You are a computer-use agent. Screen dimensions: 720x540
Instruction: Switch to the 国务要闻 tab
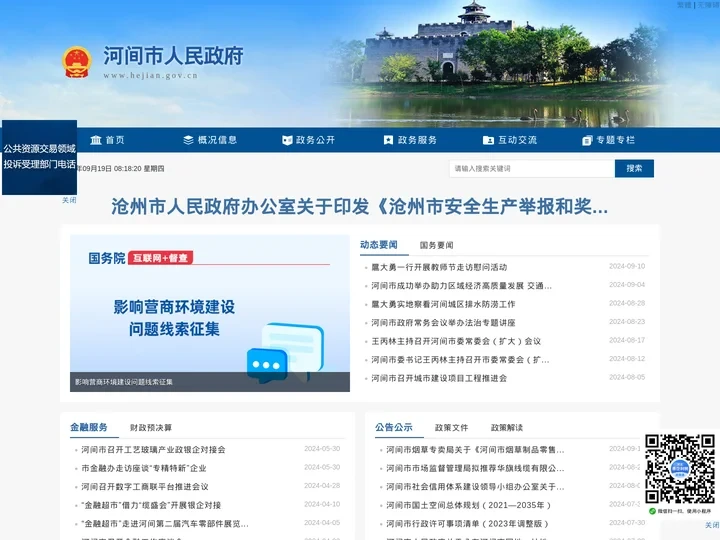coord(437,245)
